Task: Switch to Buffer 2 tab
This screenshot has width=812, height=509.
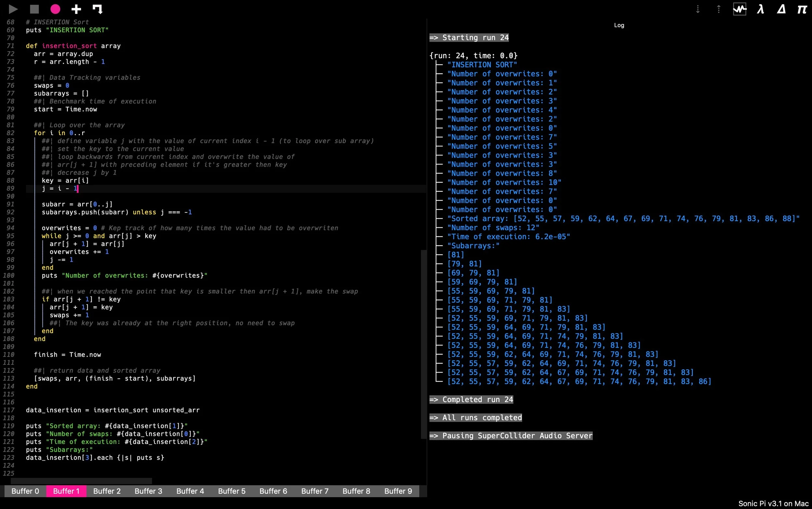Action: [107, 491]
